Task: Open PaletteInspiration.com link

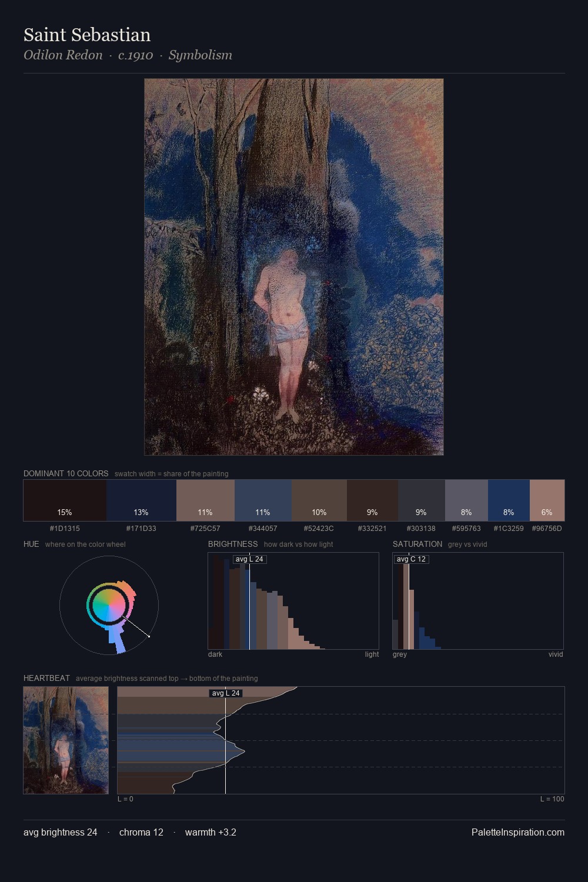Action: (518, 832)
